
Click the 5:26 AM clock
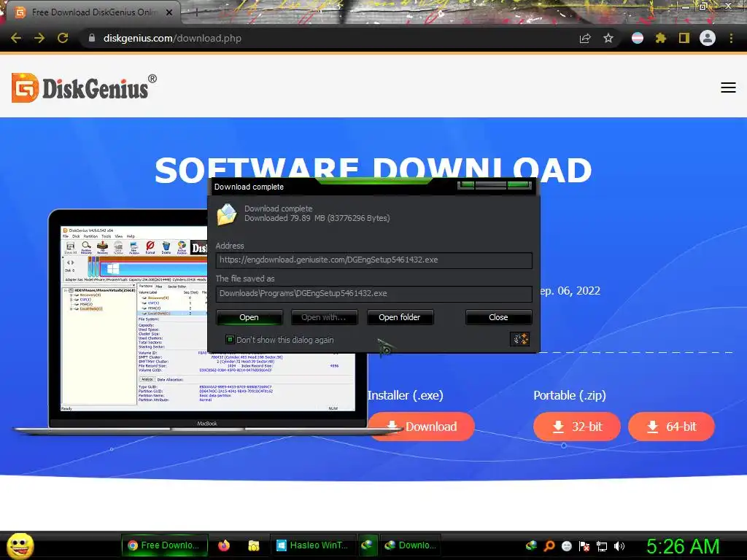(683, 546)
